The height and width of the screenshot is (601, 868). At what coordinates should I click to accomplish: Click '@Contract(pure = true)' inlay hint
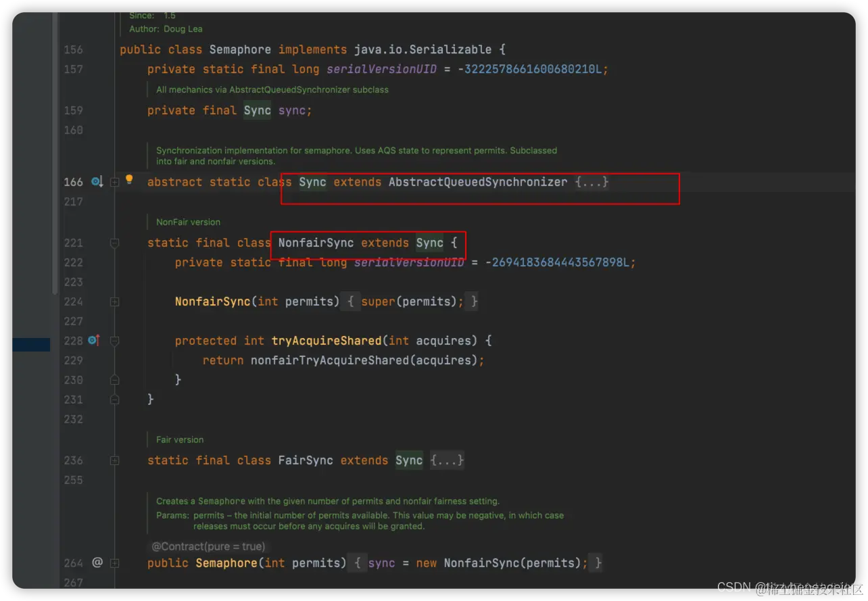tap(208, 546)
